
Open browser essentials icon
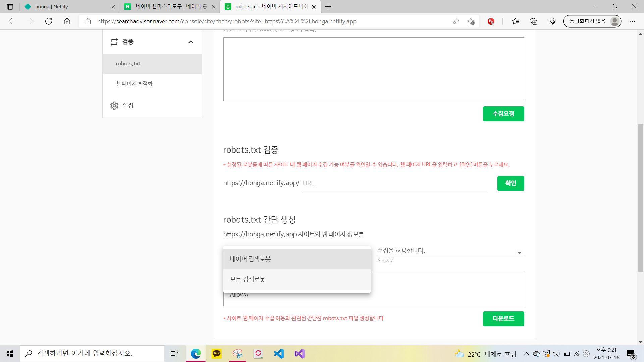coord(552,21)
